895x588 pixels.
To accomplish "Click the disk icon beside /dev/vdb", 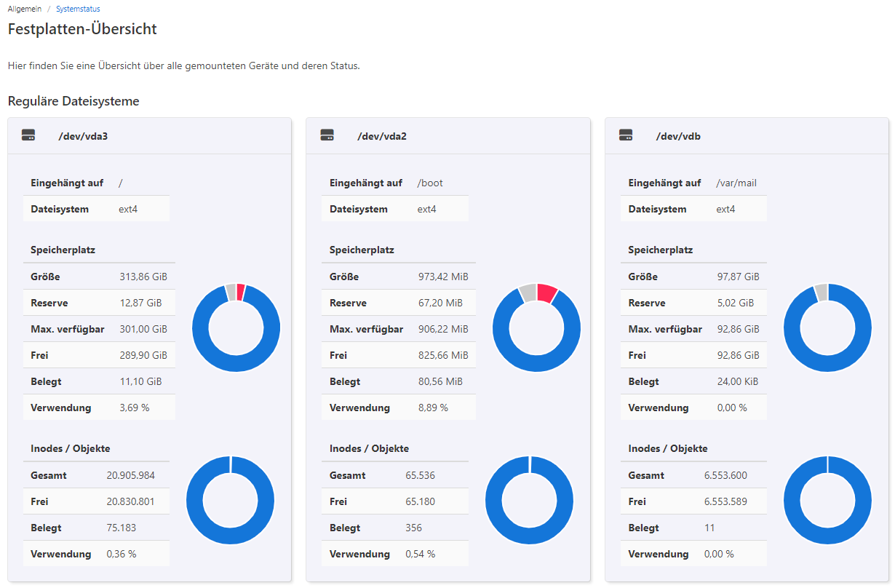I will coord(626,135).
